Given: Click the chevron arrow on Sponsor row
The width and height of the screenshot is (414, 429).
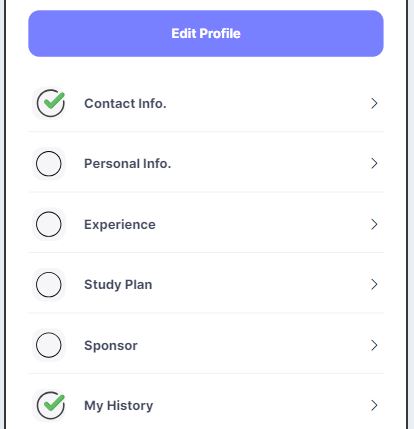Looking at the screenshot, I should 374,345.
